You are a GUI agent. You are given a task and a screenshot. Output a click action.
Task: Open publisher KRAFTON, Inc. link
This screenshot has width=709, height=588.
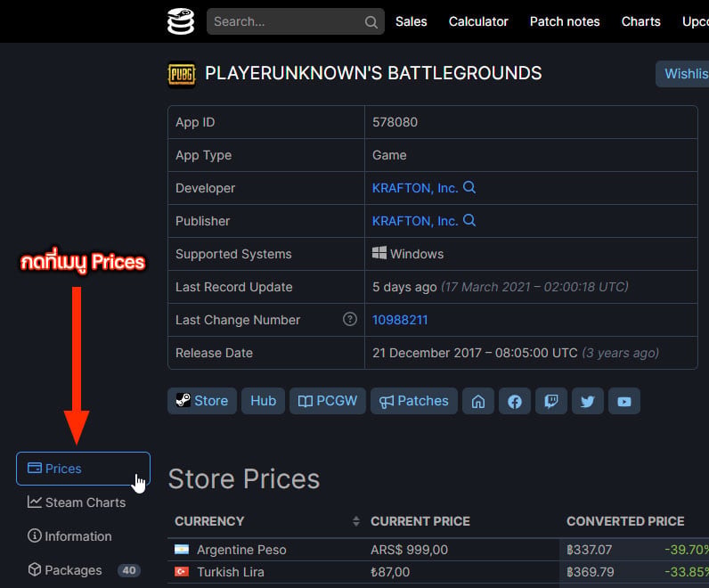(x=415, y=221)
